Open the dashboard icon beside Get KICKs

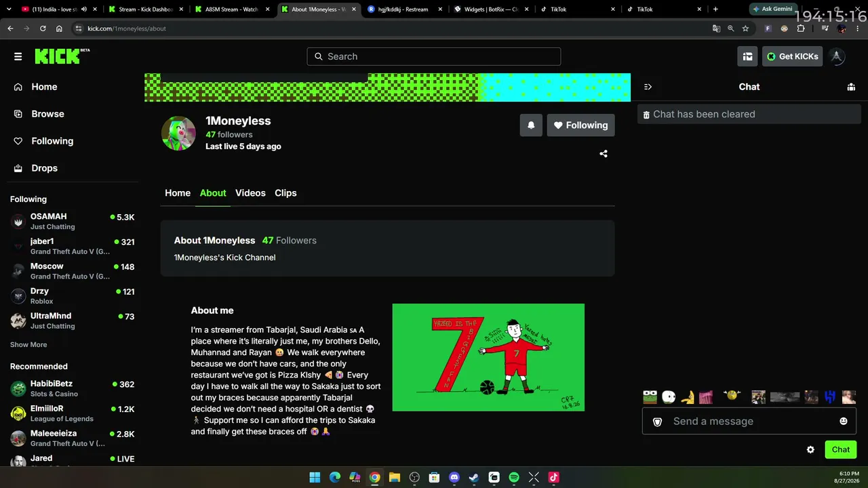[x=747, y=56]
